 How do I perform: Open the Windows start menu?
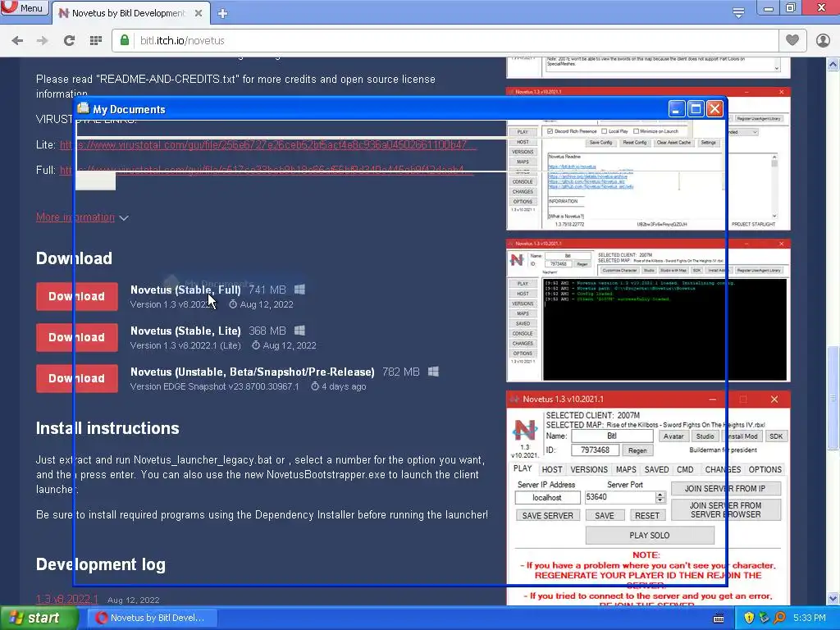tap(39, 618)
